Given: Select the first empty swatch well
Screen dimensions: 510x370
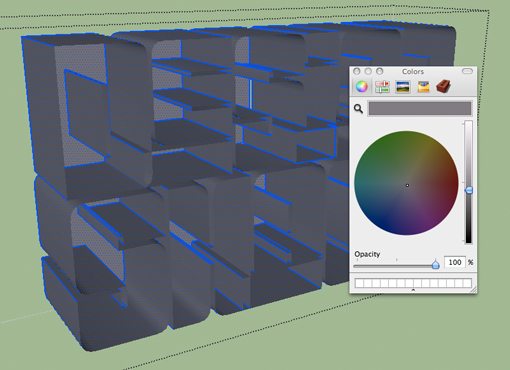Looking at the screenshot, I should click(359, 284).
